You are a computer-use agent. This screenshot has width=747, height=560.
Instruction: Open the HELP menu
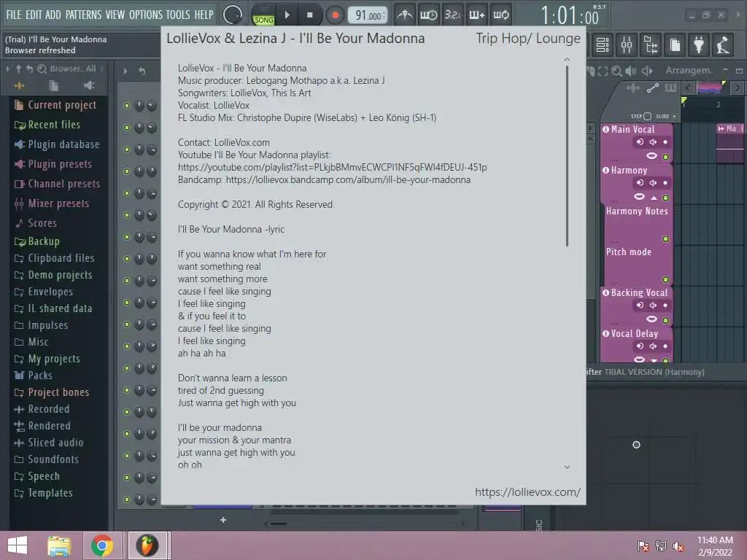pyautogui.click(x=204, y=15)
